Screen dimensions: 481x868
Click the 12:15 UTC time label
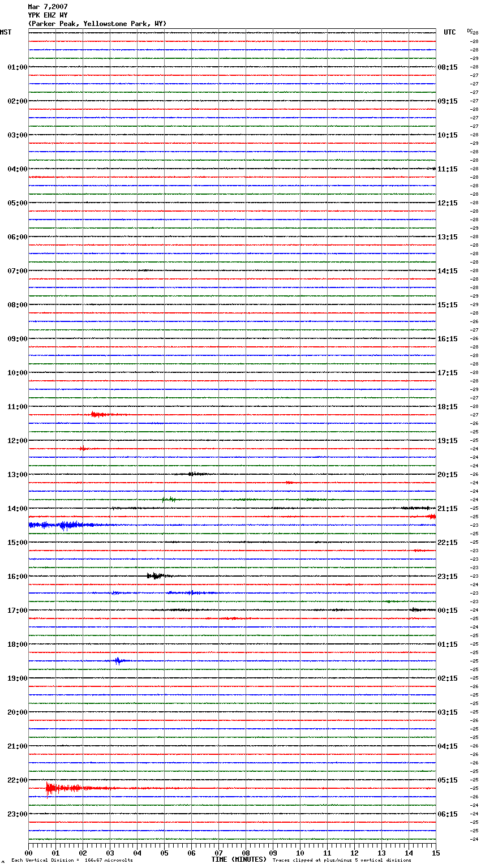[448, 203]
